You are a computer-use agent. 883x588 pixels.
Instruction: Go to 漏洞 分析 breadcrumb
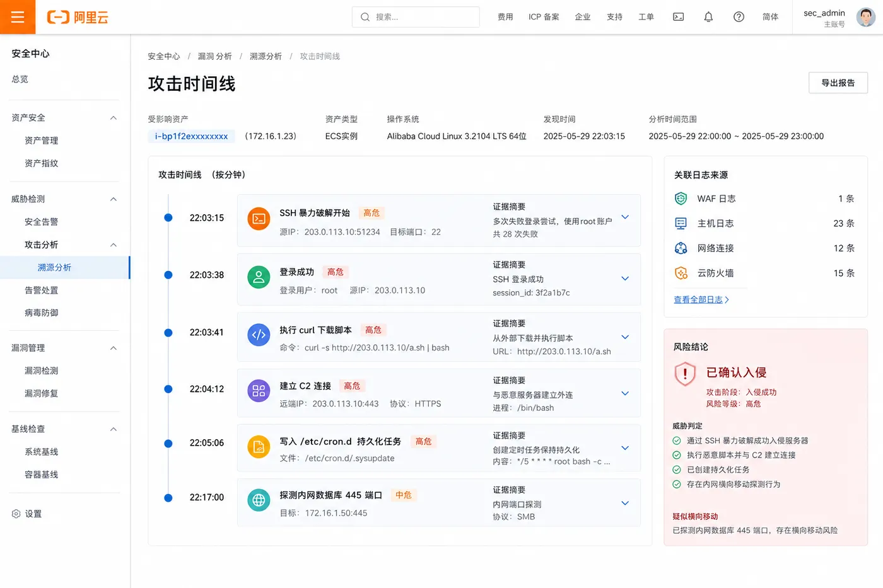(x=215, y=56)
